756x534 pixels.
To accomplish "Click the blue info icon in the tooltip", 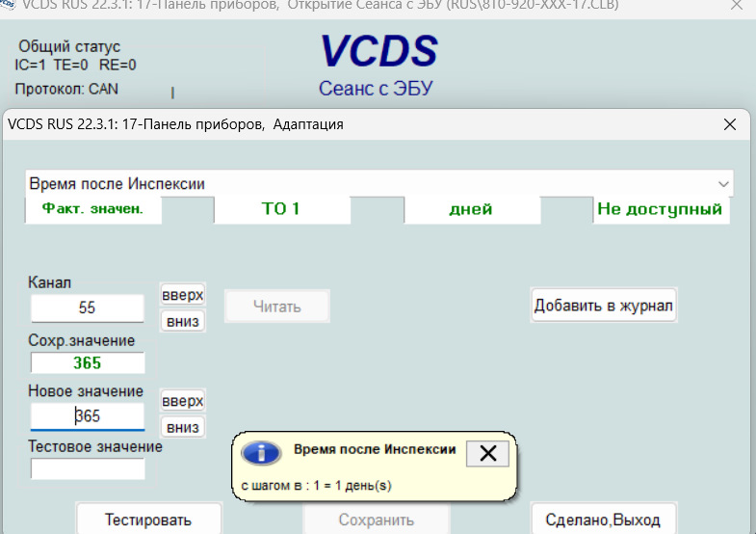I will [261, 453].
